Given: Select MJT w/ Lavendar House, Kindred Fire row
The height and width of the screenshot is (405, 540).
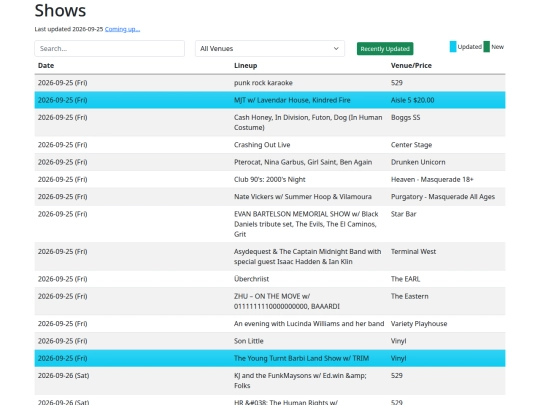Looking at the screenshot, I should 270,100.
